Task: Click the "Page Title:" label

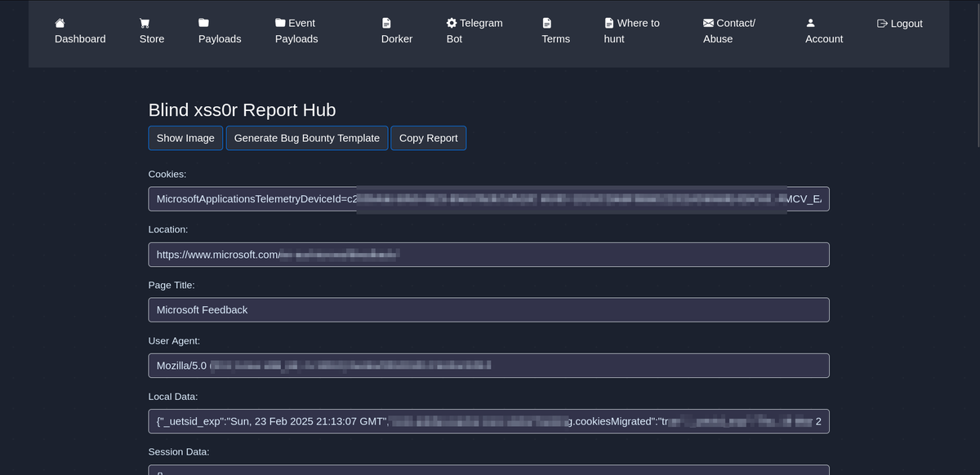Action: coord(171,285)
